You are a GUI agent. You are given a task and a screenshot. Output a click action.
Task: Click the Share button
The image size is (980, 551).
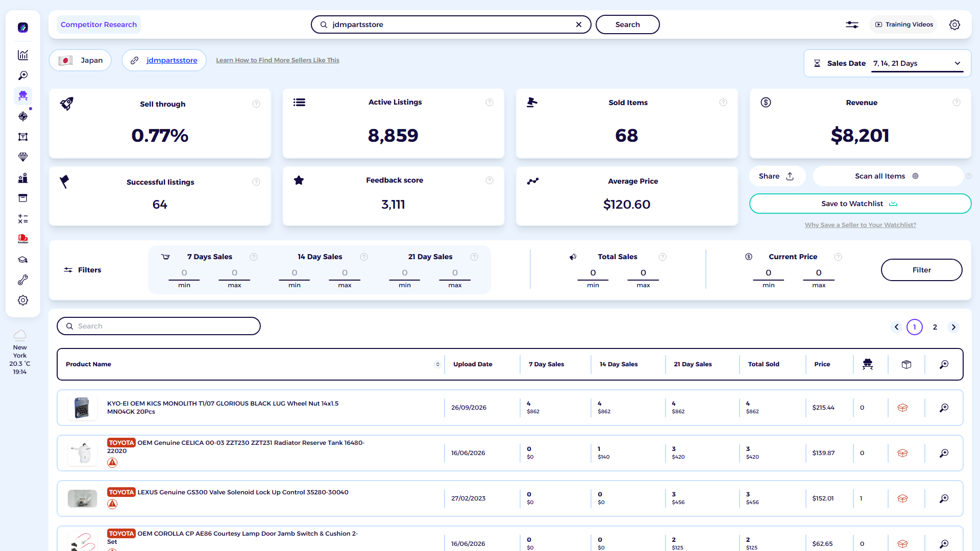[x=776, y=176]
